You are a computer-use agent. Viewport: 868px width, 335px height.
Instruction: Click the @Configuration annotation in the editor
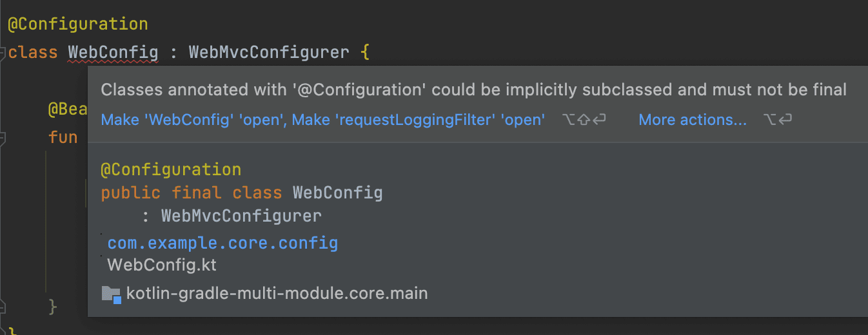pos(77,24)
